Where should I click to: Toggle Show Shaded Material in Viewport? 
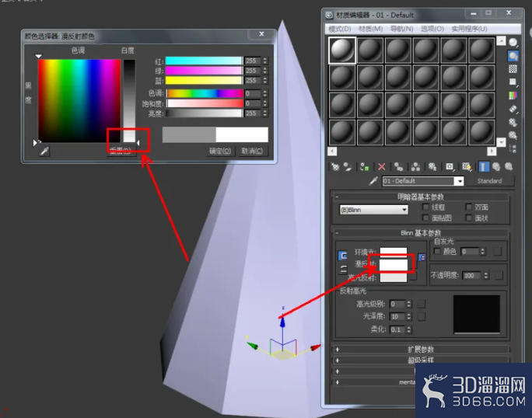pos(467,167)
